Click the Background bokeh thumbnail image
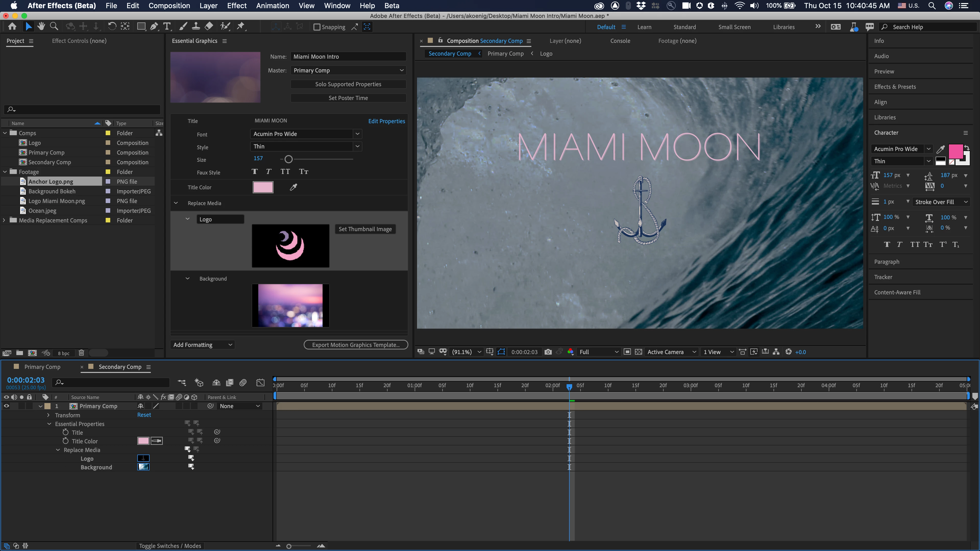The height and width of the screenshot is (551, 980). pyautogui.click(x=290, y=305)
